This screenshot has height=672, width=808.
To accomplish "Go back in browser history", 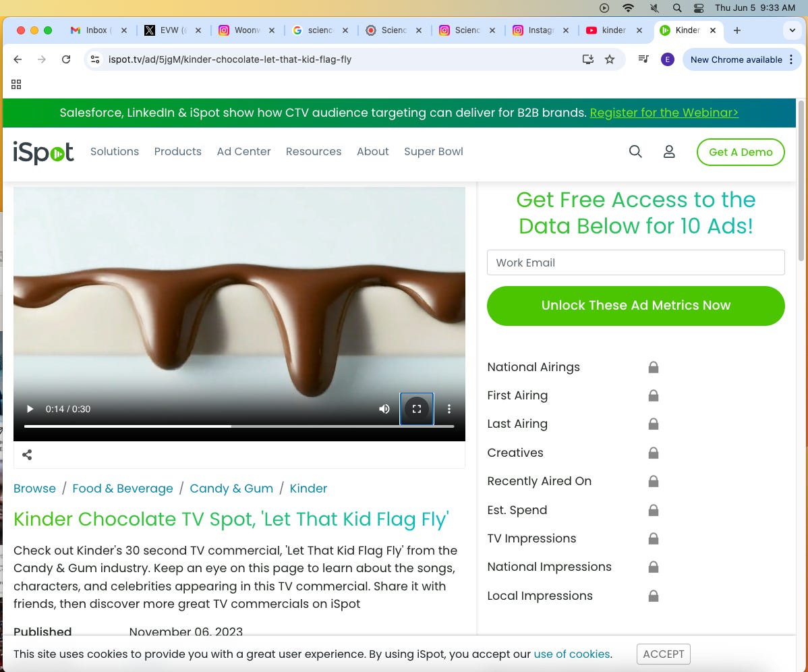I will click(18, 59).
